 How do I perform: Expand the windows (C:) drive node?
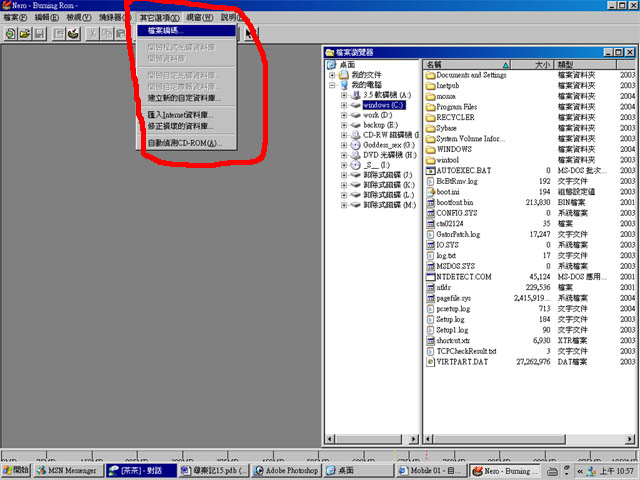click(344, 105)
